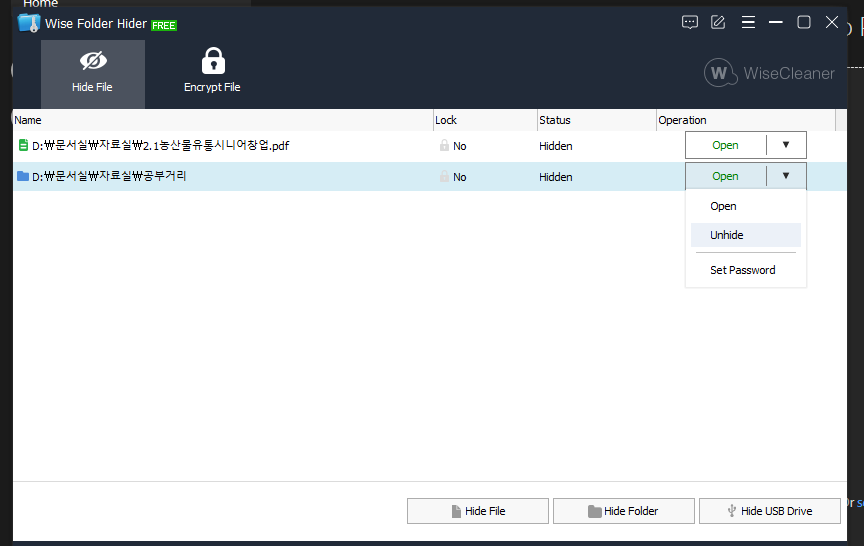Select the row D:₩문서실₩자료실₩공부거리
The height and width of the screenshot is (546, 864).
[430, 176]
